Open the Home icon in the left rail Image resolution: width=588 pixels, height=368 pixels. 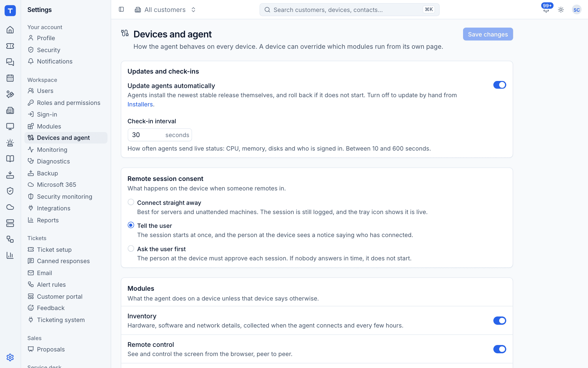click(x=10, y=30)
